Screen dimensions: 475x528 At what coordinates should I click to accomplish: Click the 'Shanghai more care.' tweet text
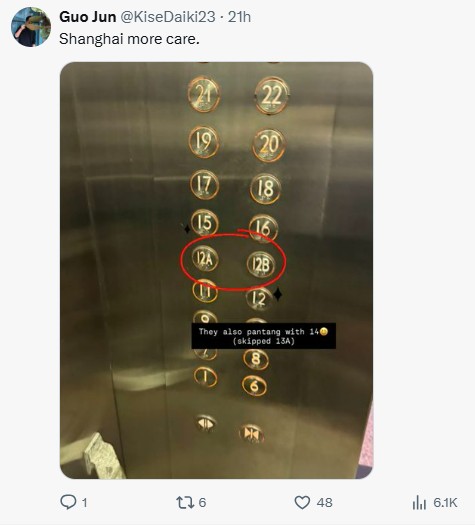(x=129, y=39)
